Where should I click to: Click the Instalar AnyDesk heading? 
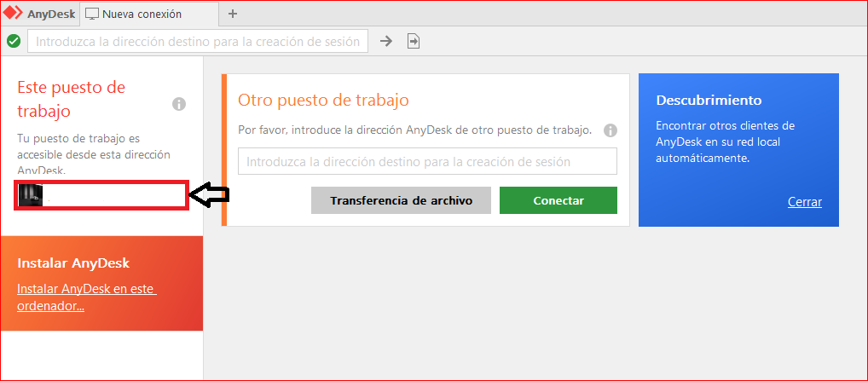pos(73,263)
